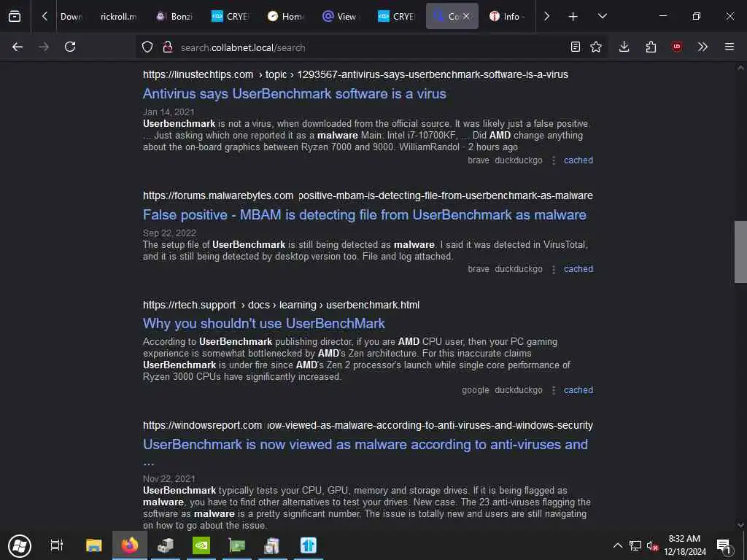Reload the current page
Viewport: 747px width, 560px height.
(x=70, y=47)
